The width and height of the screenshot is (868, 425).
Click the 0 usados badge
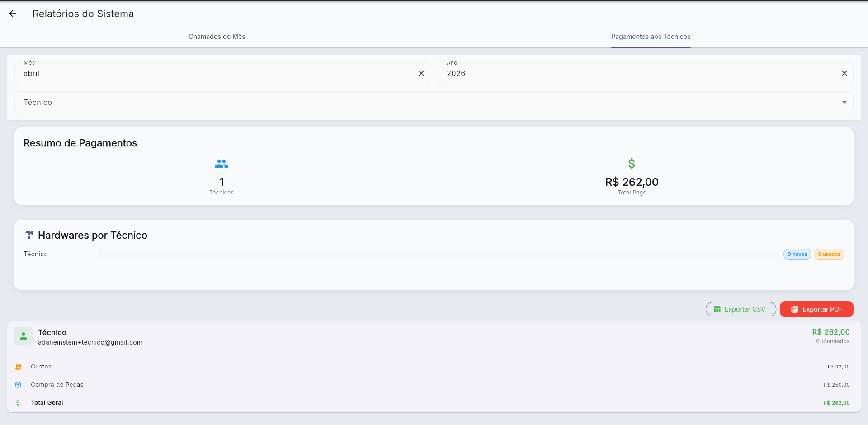[x=829, y=254]
